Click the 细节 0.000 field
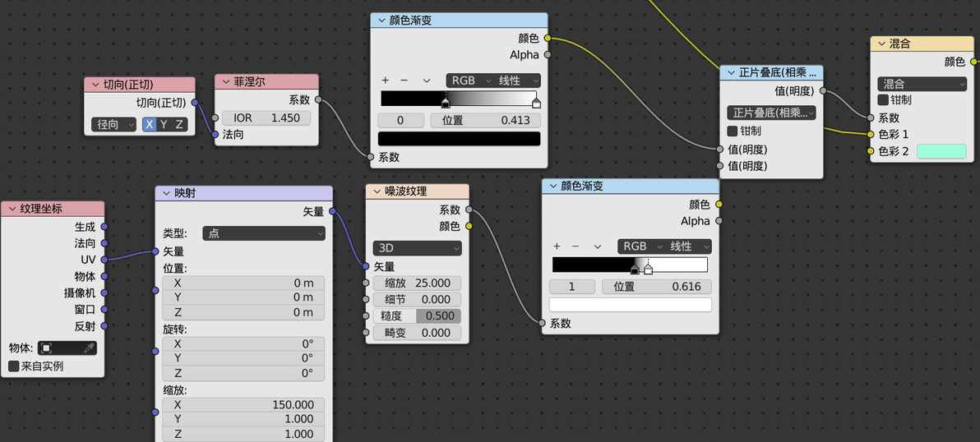980x442 pixels. [418, 300]
